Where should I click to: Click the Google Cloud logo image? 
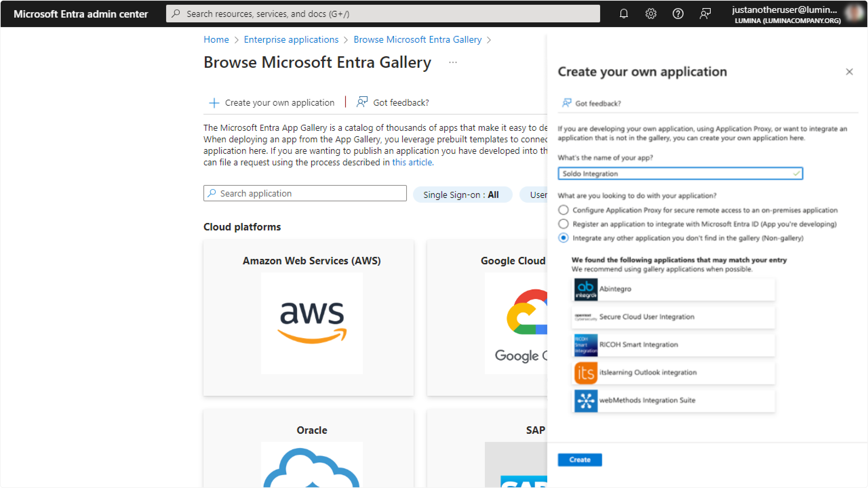[516, 323]
